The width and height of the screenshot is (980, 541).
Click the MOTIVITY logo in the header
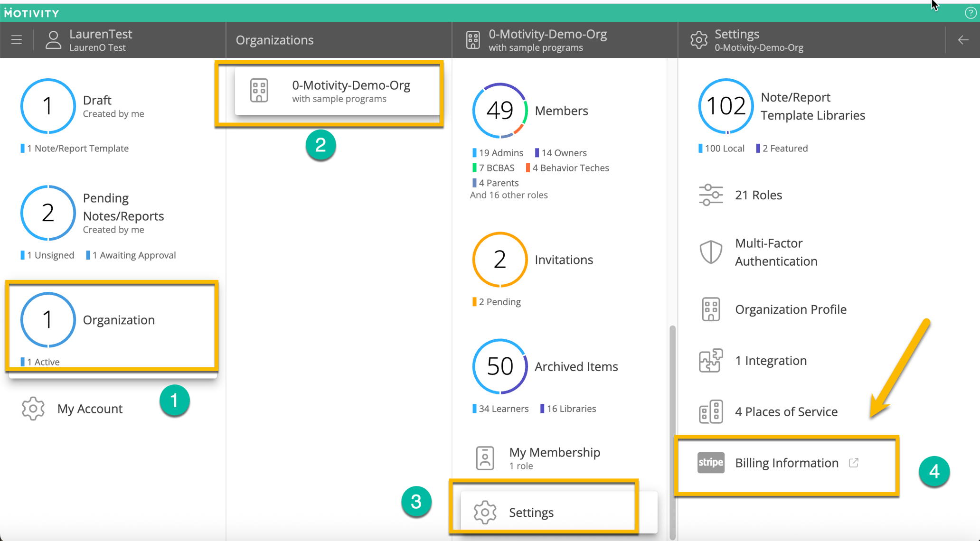(31, 12)
